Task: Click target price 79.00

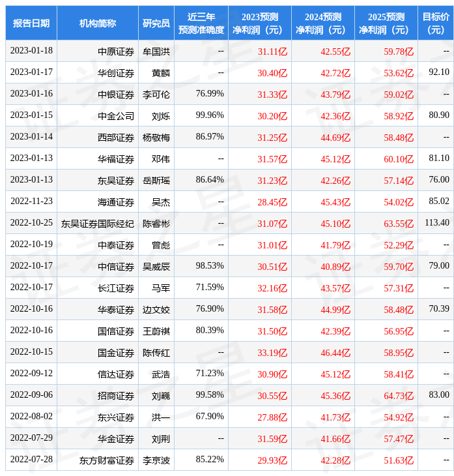Action: tap(439, 266)
